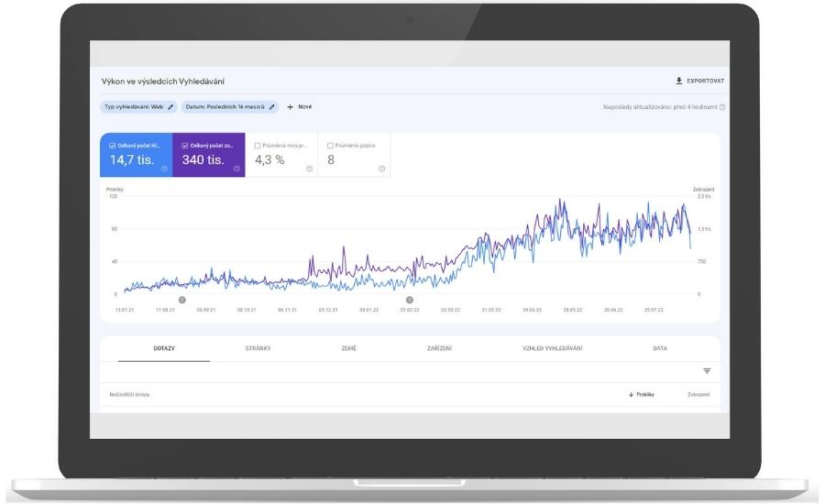This screenshot has width=825, height=504.
Task: Open help icon on 340 tis. card
Action: tap(236, 169)
